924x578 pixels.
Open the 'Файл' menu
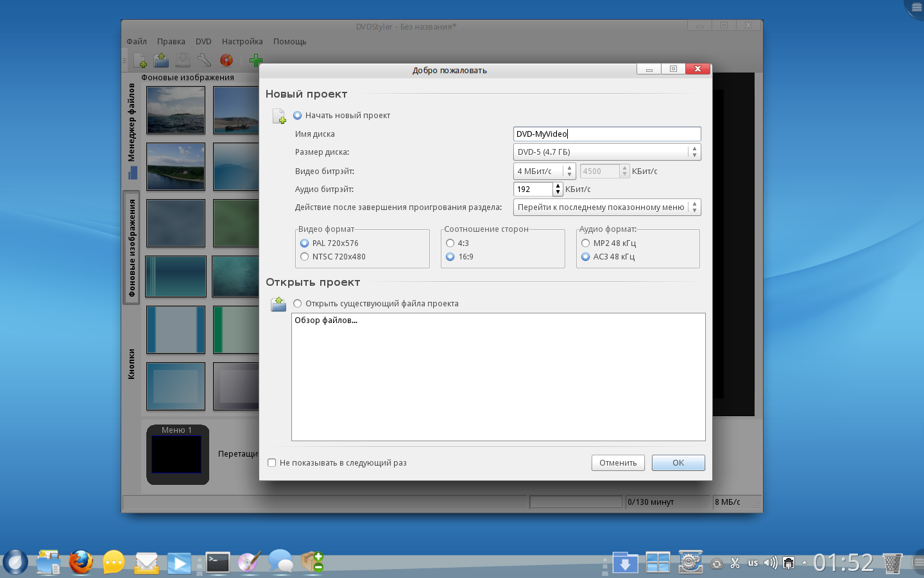tap(137, 42)
